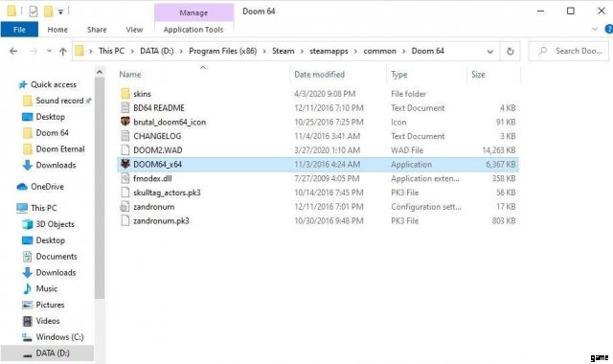Open Downloads under Quick access
The image size is (613, 364).
point(56,165)
